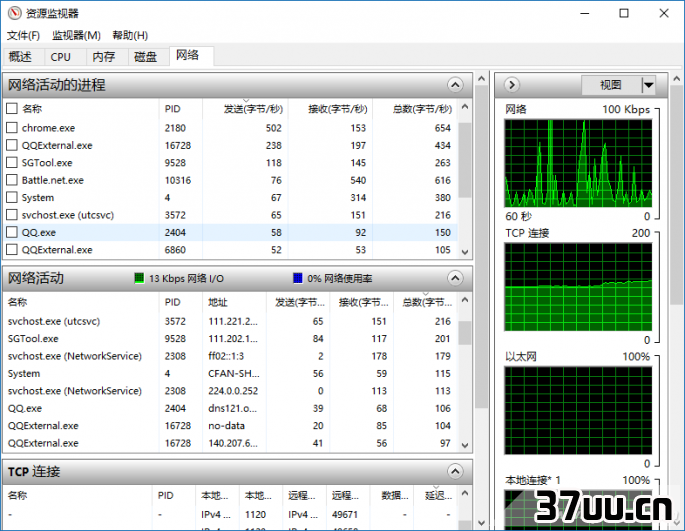Select Battle.net.exe process name
Image resolution: width=685 pixels, height=531 pixels.
pyautogui.click(x=52, y=180)
